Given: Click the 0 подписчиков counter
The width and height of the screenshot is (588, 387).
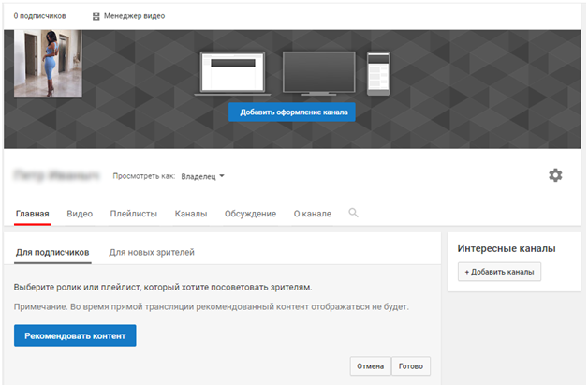Looking at the screenshot, I should pyautogui.click(x=39, y=16).
